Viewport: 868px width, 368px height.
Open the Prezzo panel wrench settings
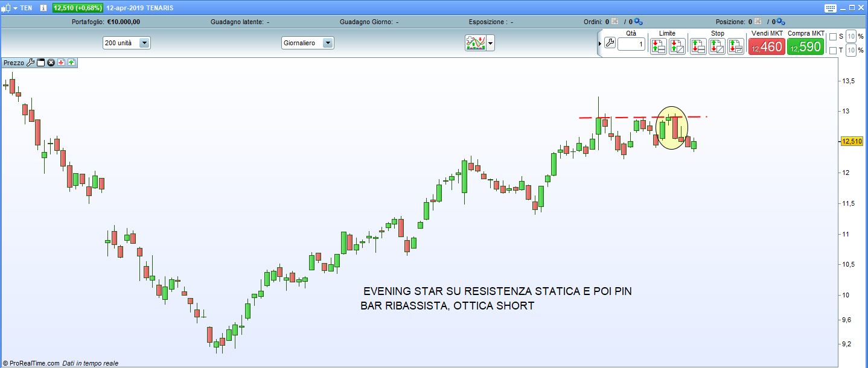pyautogui.click(x=31, y=63)
